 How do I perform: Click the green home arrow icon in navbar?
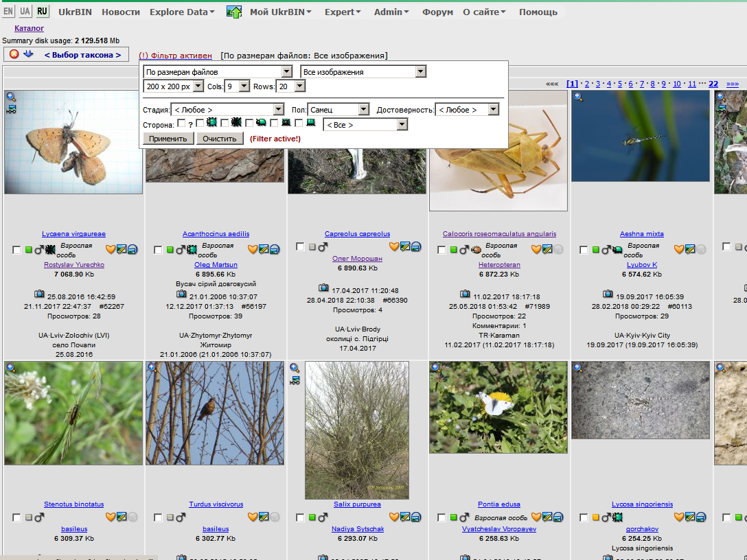(x=234, y=12)
